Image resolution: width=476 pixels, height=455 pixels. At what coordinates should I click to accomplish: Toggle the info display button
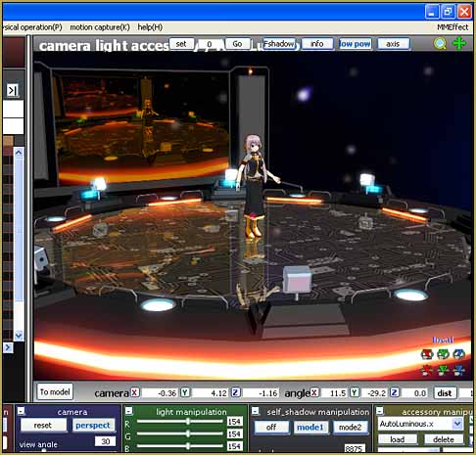coord(317,44)
